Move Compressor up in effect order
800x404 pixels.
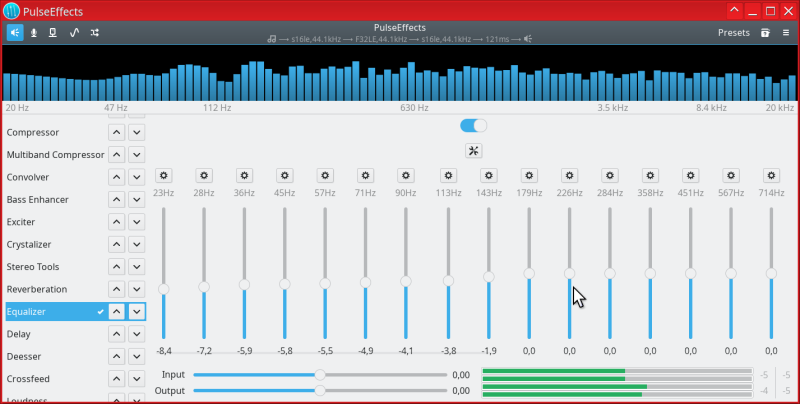[x=117, y=132]
